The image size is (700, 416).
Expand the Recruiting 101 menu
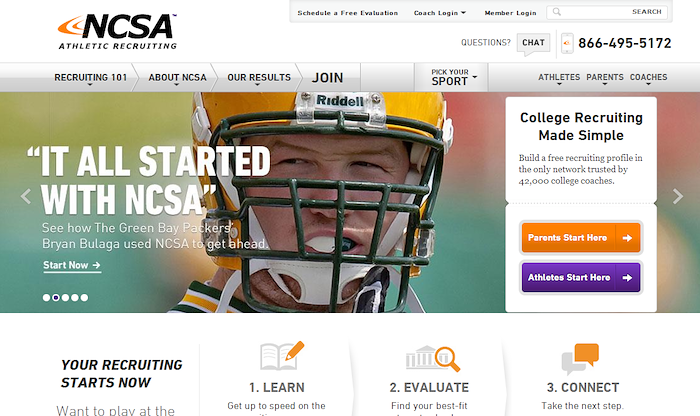click(91, 78)
